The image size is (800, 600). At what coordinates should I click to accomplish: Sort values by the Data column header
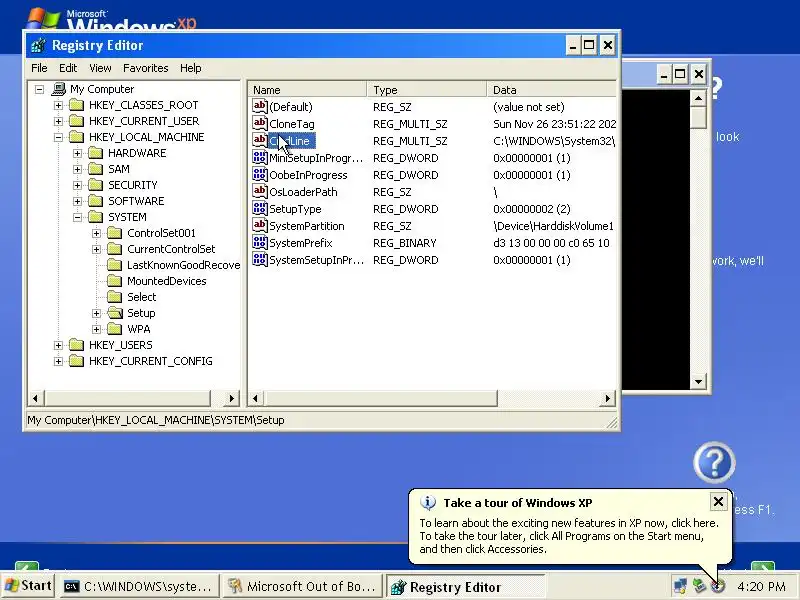(x=552, y=90)
